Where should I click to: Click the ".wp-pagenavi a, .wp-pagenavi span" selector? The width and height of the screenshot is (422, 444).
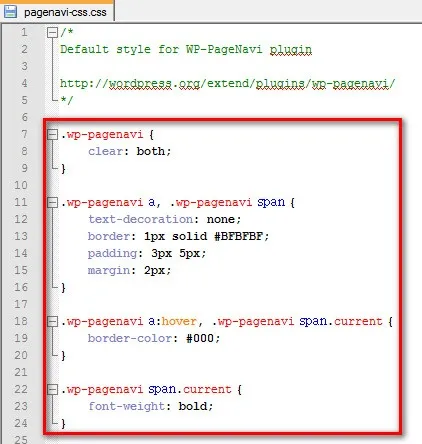click(173, 202)
